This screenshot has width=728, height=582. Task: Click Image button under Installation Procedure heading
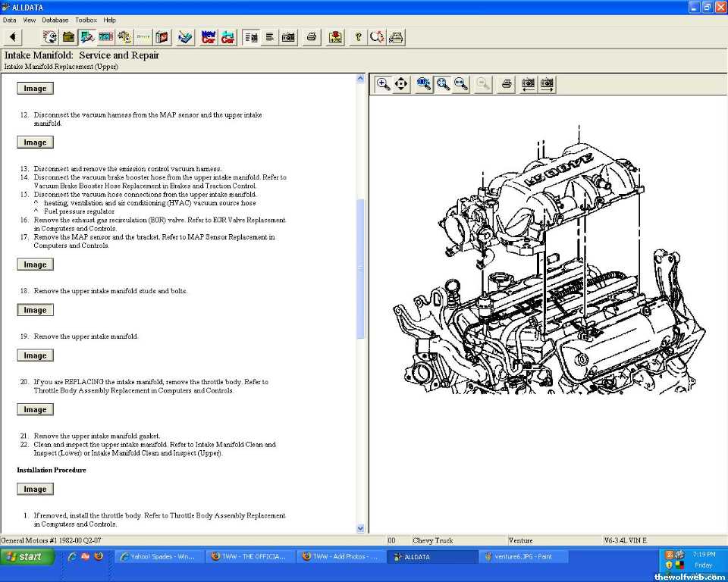(35, 490)
